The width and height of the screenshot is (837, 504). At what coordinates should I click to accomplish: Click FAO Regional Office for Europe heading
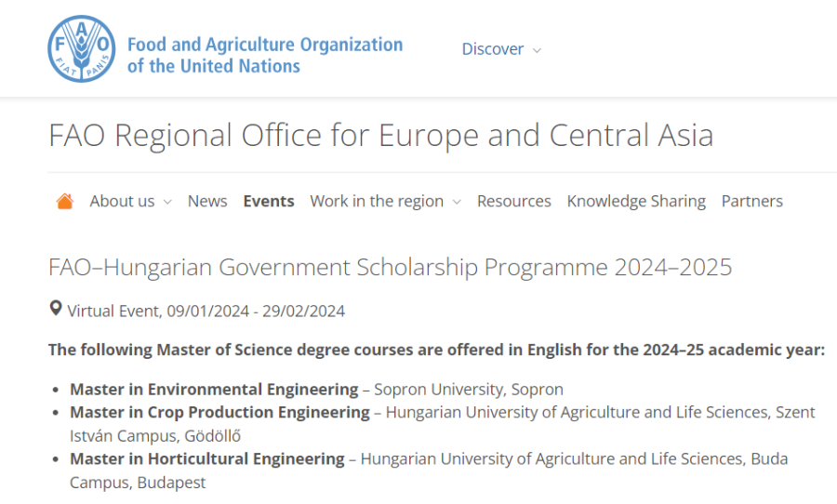tap(381, 135)
